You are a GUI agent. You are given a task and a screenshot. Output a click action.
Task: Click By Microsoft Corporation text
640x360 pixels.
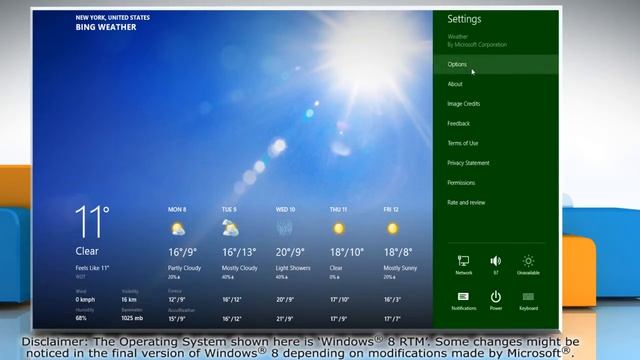click(x=477, y=45)
